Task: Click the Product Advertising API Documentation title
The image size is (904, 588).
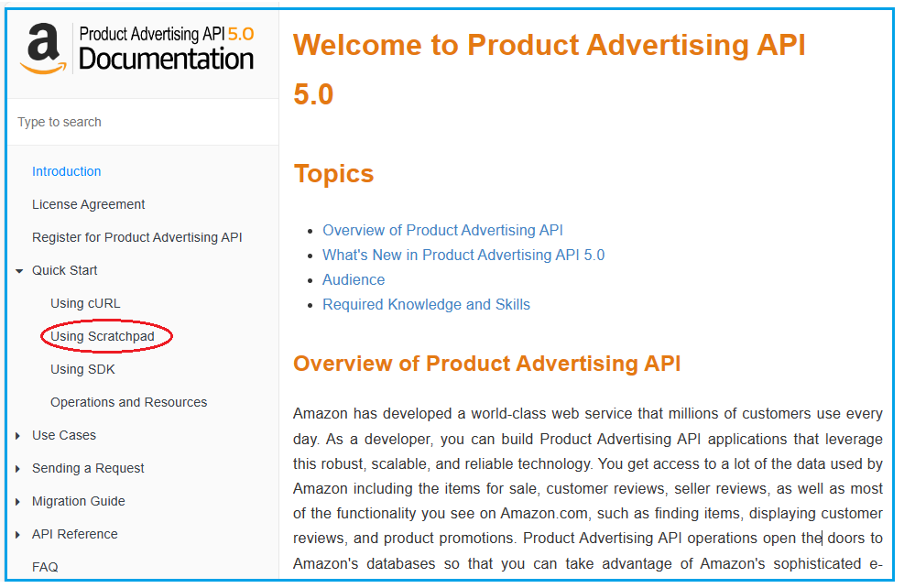Action: (x=166, y=49)
